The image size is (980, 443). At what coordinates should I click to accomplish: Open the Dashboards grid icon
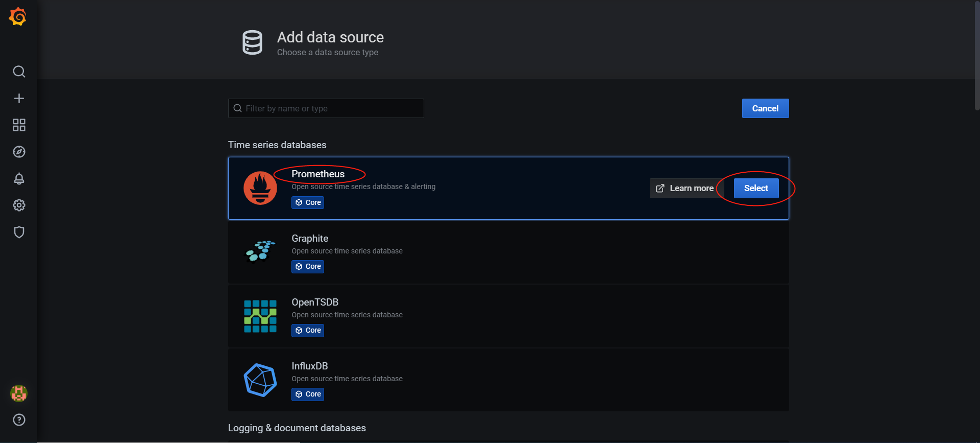click(x=19, y=125)
